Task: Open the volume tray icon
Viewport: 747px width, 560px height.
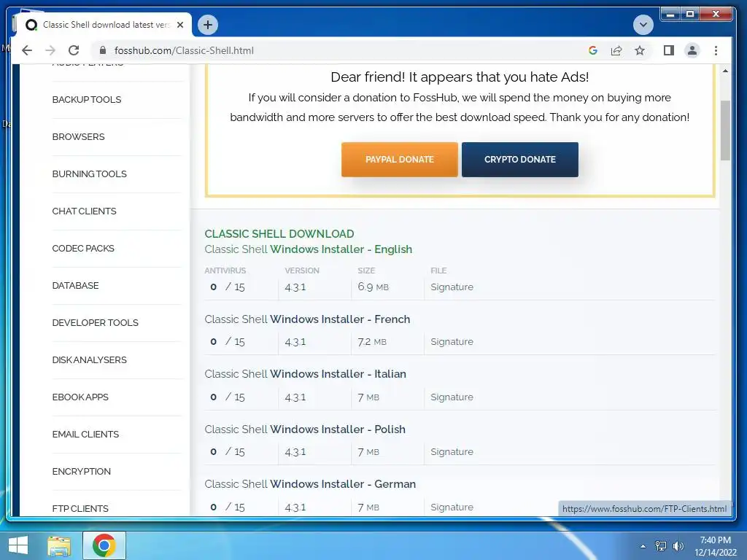Action: [678, 546]
